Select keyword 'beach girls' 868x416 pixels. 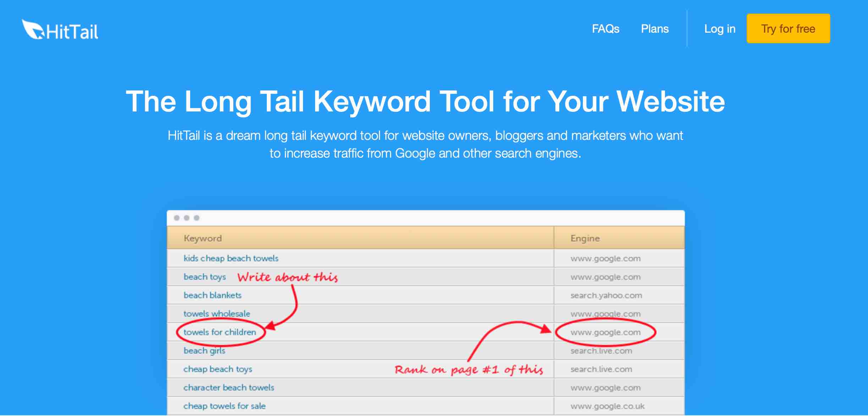tap(204, 351)
